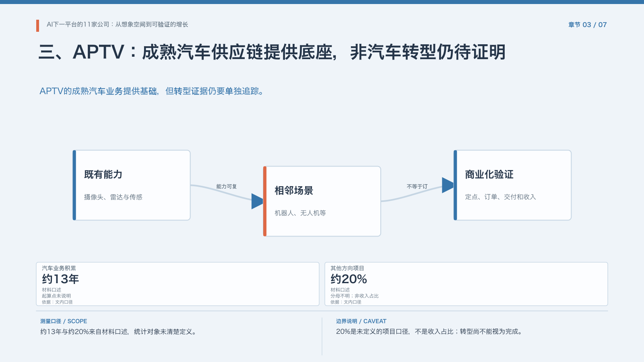
Task: Select the text 机器人、无人机等
Action: tap(300, 213)
